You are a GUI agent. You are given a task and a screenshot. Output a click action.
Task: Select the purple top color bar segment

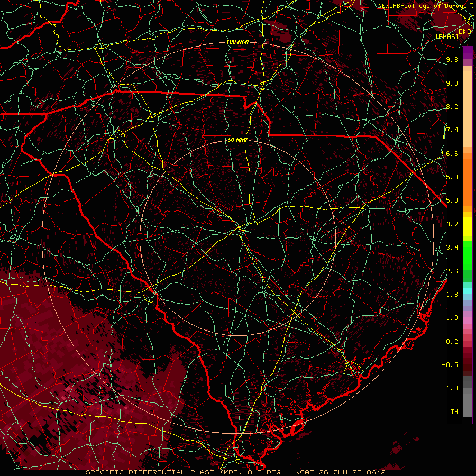[x=467, y=53]
